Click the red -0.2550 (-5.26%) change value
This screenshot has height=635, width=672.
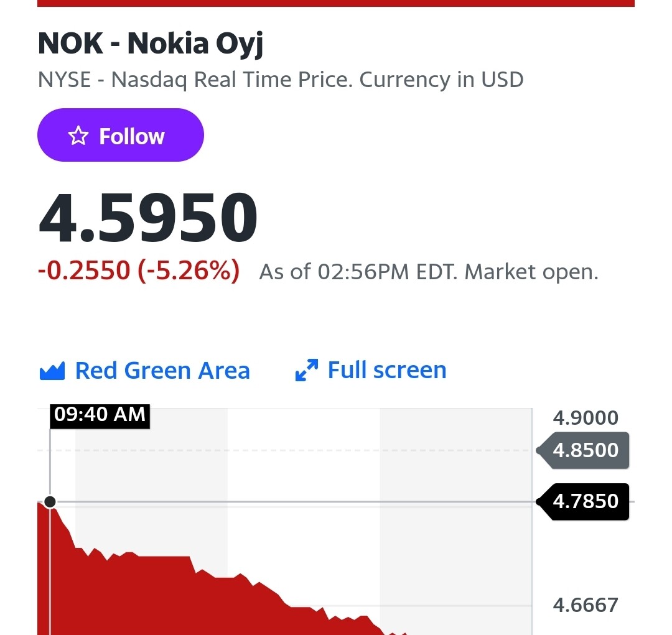click(138, 271)
